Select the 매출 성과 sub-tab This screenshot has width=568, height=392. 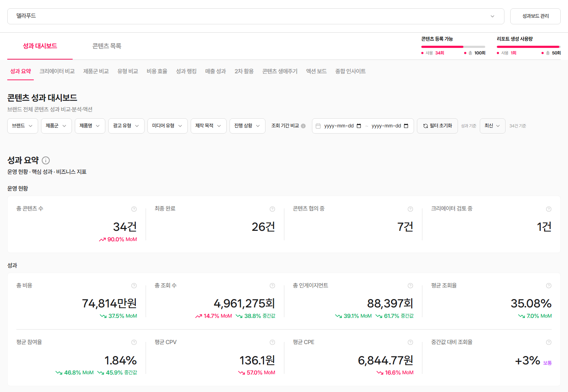pyautogui.click(x=215, y=72)
